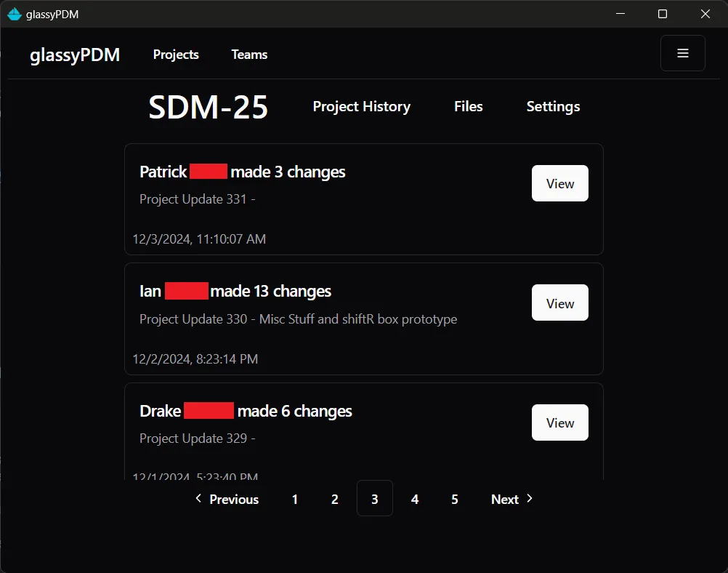Go to page 2 of project history
728x573 pixels.
click(x=334, y=500)
